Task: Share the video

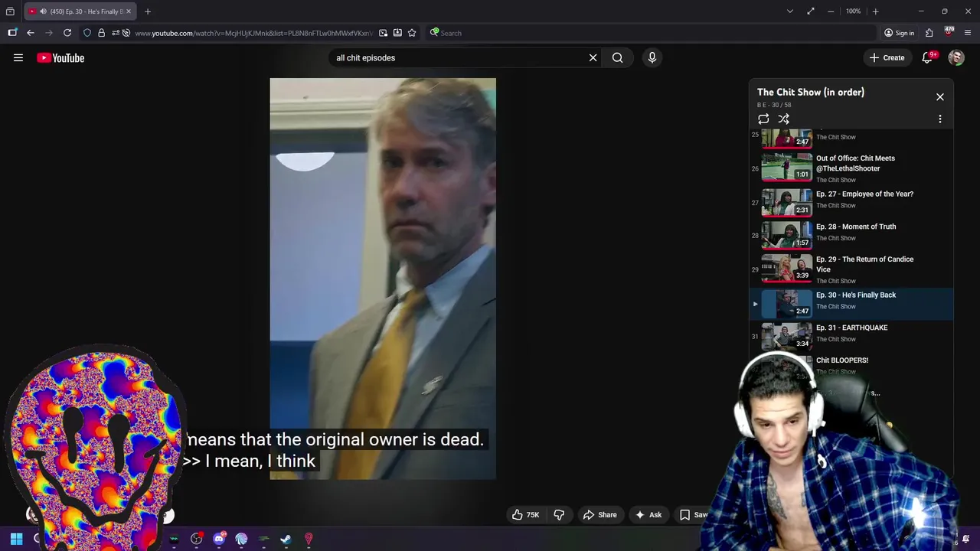Action: pyautogui.click(x=599, y=515)
